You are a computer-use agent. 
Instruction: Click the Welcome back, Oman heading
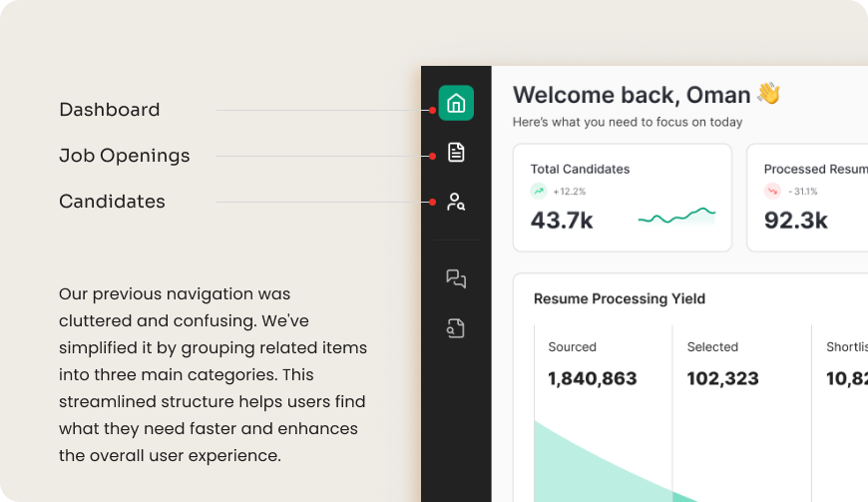(632, 95)
